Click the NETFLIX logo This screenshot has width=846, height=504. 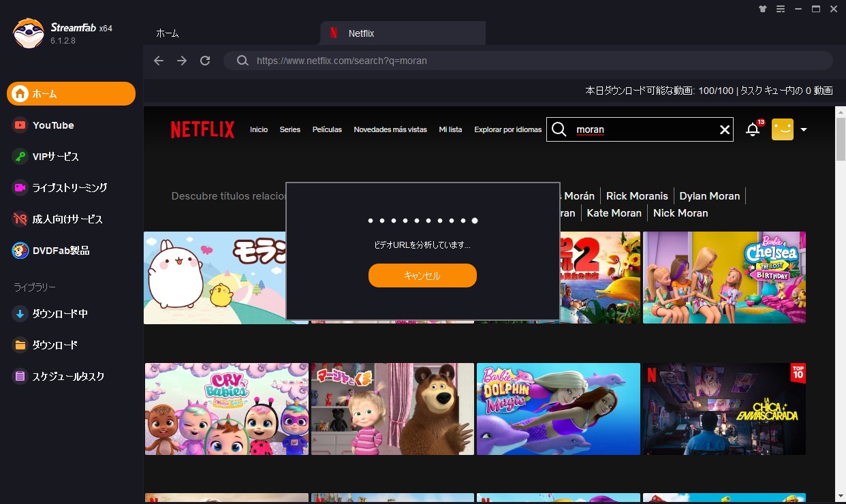click(x=202, y=129)
